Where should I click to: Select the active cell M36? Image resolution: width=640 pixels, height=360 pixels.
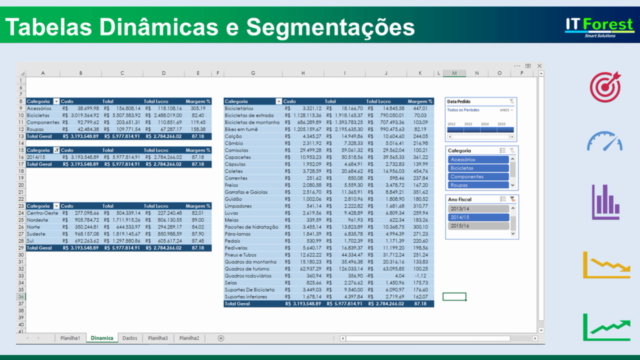coord(454,297)
